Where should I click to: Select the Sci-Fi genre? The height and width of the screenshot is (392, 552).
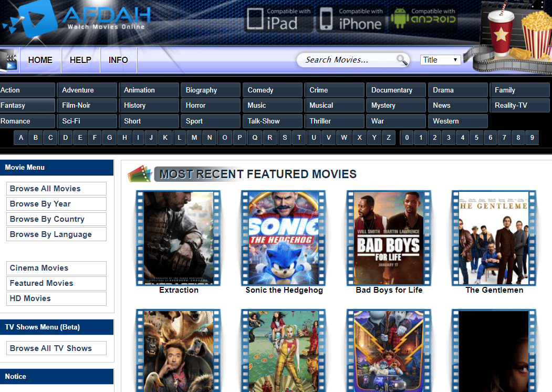tap(87, 121)
